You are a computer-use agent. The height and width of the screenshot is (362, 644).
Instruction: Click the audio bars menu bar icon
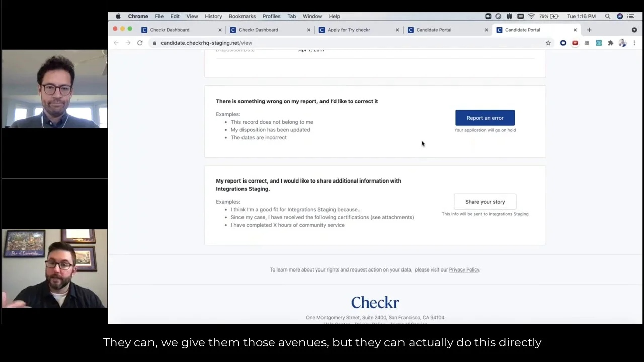[509, 16]
